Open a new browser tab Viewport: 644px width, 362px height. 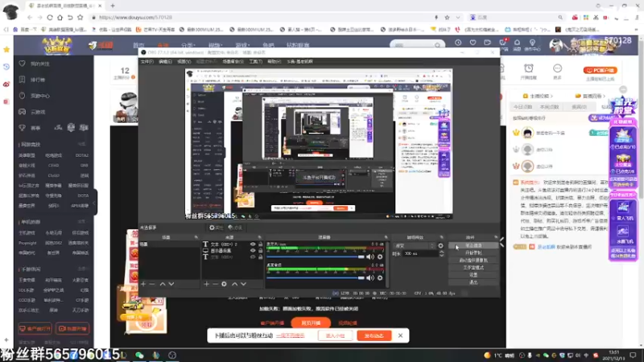(113, 6)
